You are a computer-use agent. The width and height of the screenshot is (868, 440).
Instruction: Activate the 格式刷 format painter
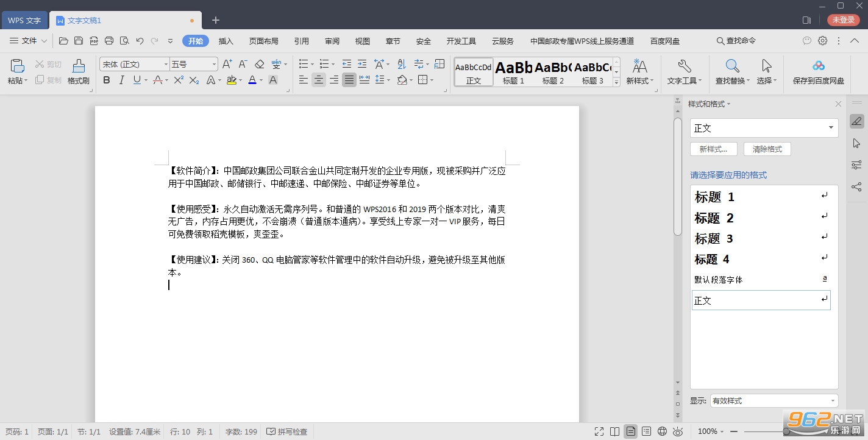(x=79, y=72)
